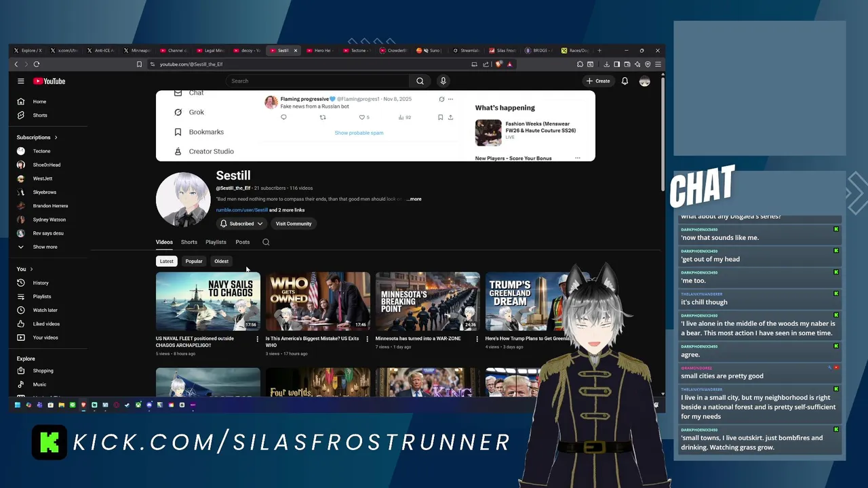Image resolution: width=868 pixels, height=488 pixels.
Task: Open sidebar Playlists entry
Action: click(42, 296)
